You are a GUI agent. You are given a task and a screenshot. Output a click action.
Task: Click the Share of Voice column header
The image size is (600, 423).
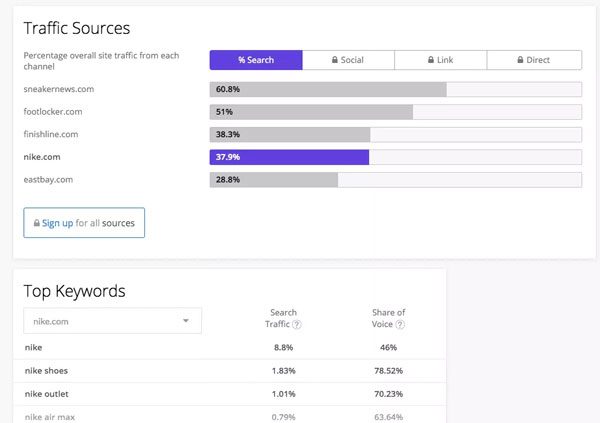pos(388,318)
